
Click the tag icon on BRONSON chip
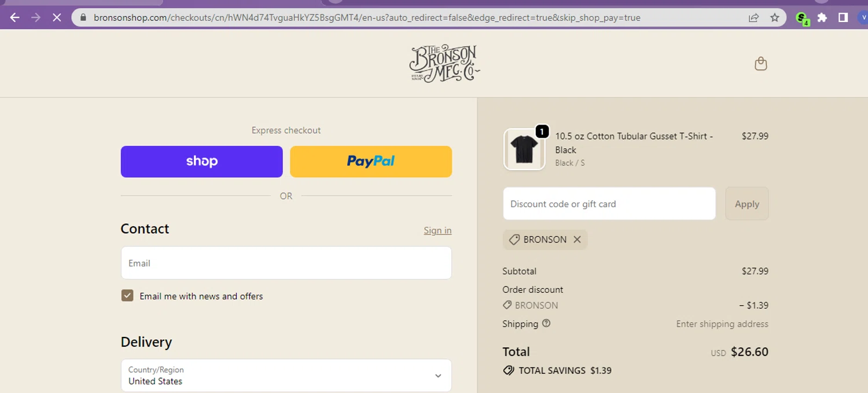pos(514,240)
